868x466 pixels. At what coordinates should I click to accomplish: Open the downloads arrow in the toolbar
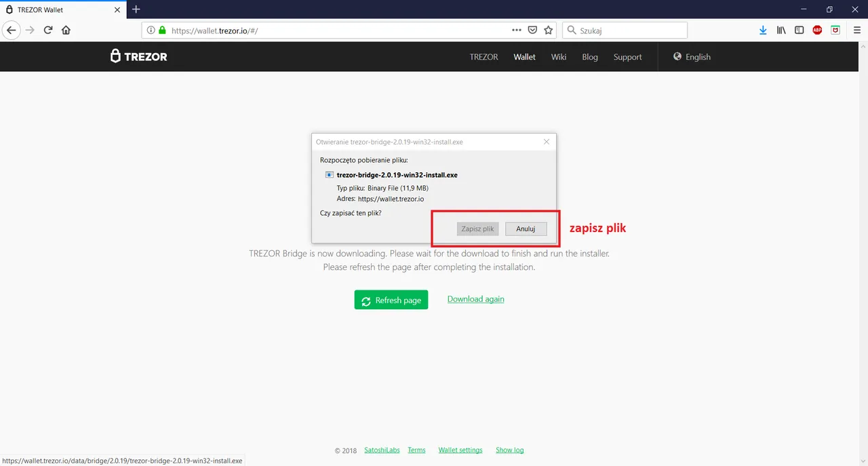pyautogui.click(x=763, y=30)
